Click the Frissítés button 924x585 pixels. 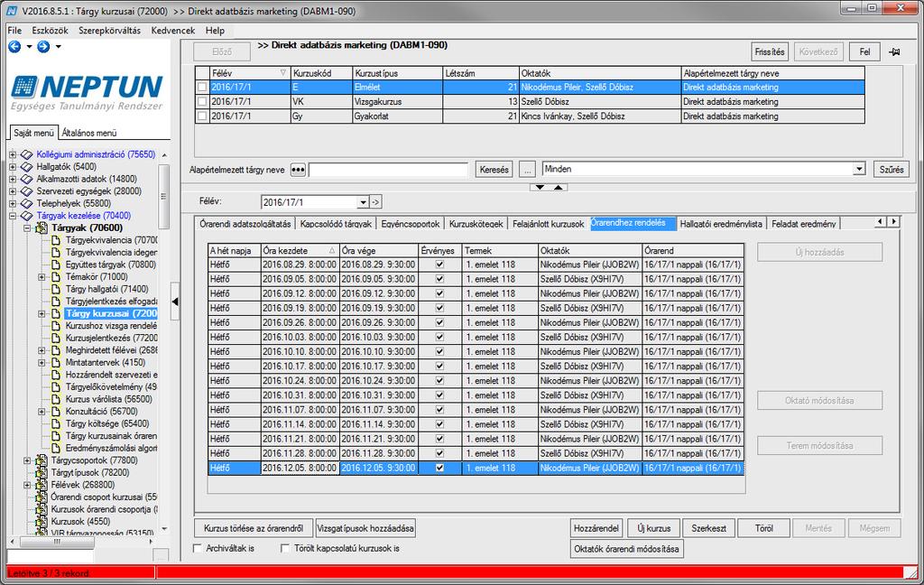click(x=770, y=51)
